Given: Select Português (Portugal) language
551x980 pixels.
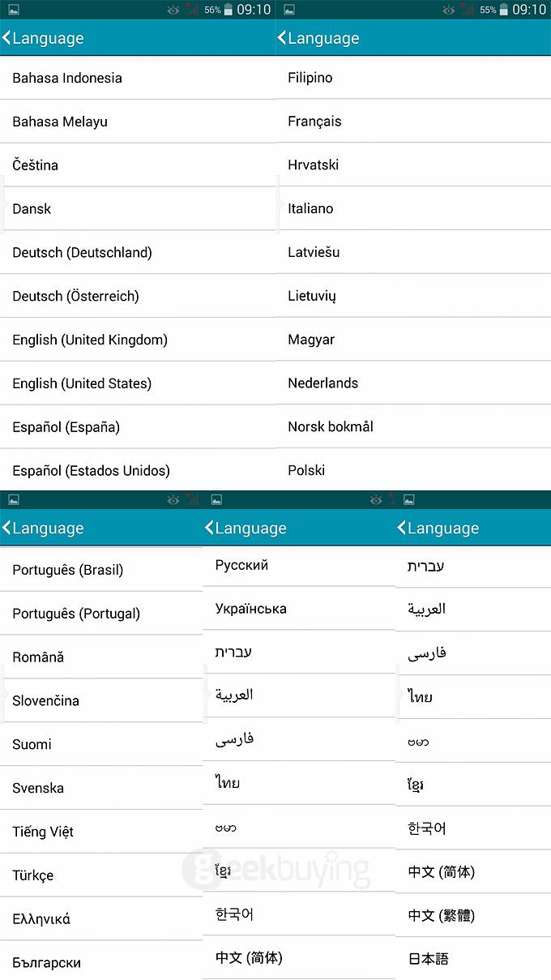Looking at the screenshot, I should pyautogui.click(x=101, y=614).
